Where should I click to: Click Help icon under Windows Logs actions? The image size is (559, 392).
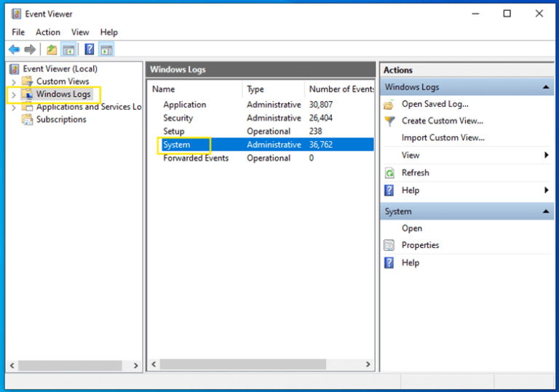click(x=389, y=191)
